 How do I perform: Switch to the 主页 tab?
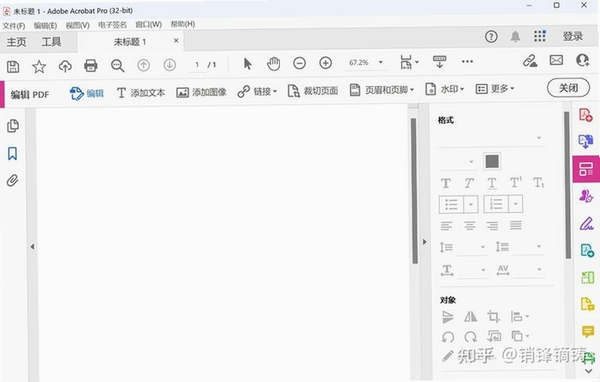tap(16, 42)
